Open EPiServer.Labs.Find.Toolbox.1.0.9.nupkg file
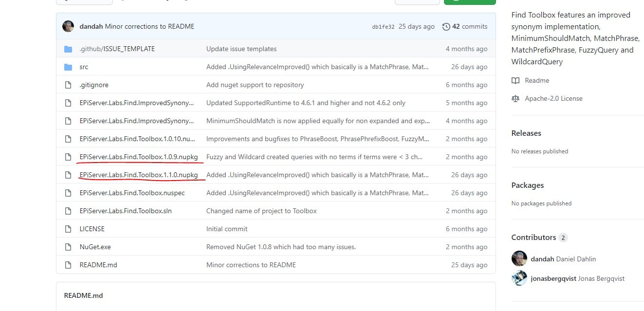Image resolution: width=644 pixels, height=311 pixels. click(x=139, y=157)
